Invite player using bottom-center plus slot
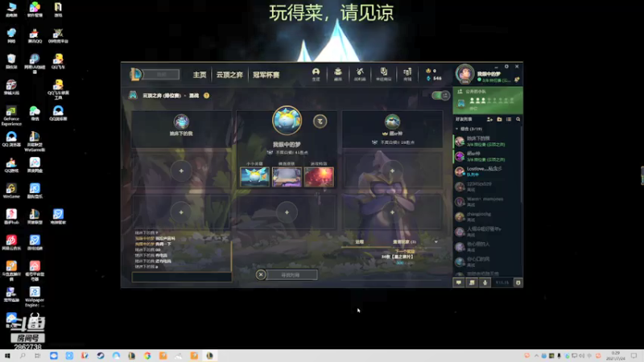The image size is (644, 362). [x=287, y=212]
